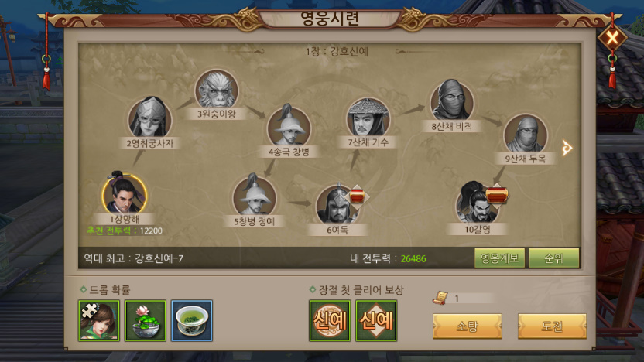Go to next chapter with right arrow
Viewport: 644px width, 362px height.
click(567, 148)
